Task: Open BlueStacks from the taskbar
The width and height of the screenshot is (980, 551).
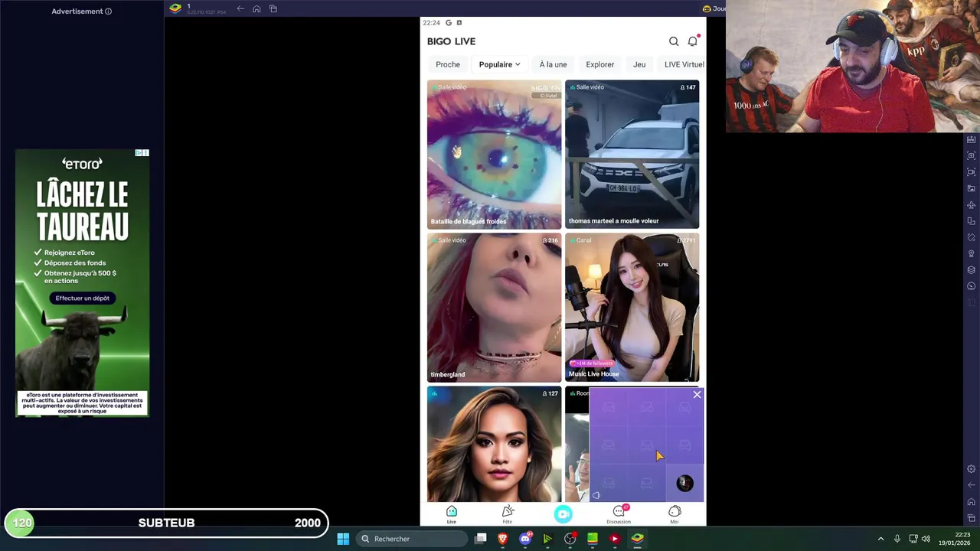Action: click(x=637, y=539)
